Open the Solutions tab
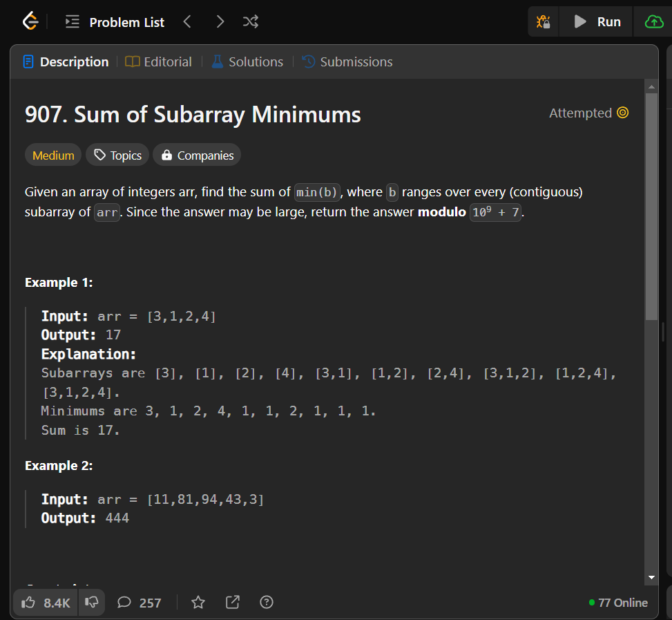This screenshot has width=672, height=620. click(247, 62)
